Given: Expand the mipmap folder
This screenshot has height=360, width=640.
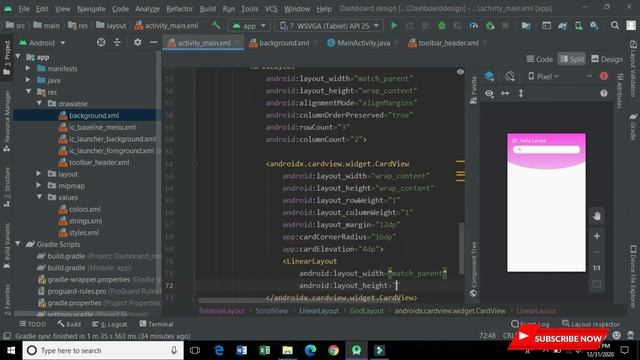Looking at the screenshot, I should [x=39, y=185].
